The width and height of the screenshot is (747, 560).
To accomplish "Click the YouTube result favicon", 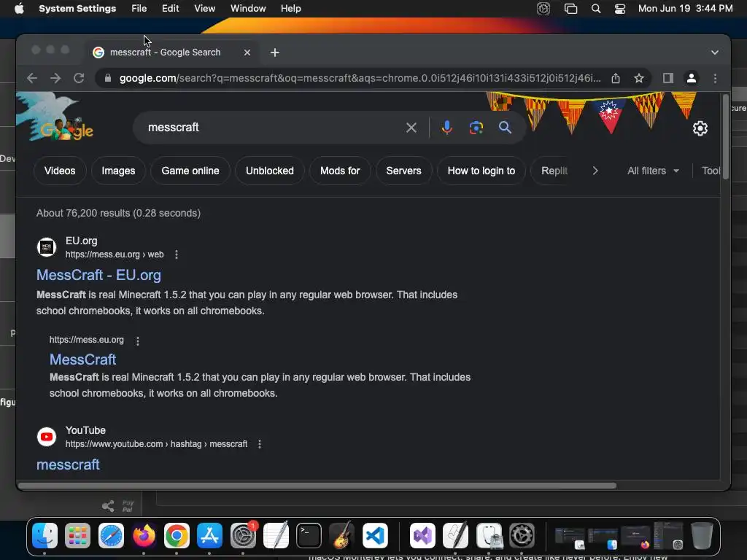I will click(47, 437).
